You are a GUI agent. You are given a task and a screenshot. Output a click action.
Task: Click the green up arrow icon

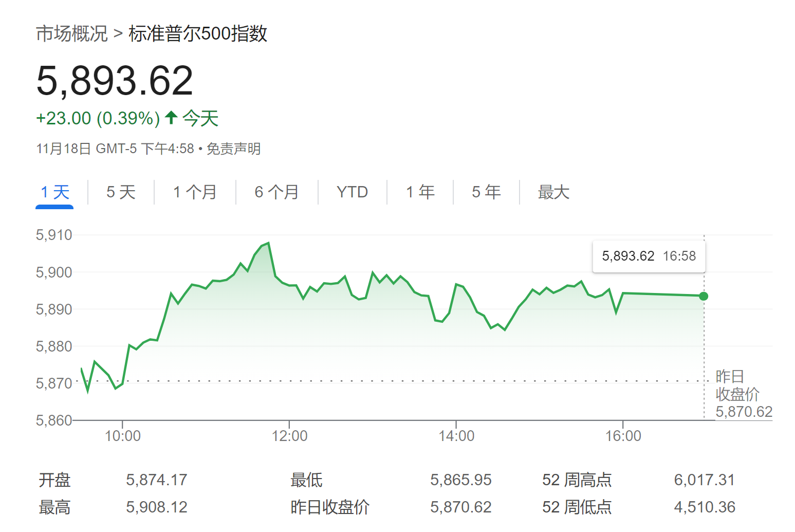tap(171, 118)
